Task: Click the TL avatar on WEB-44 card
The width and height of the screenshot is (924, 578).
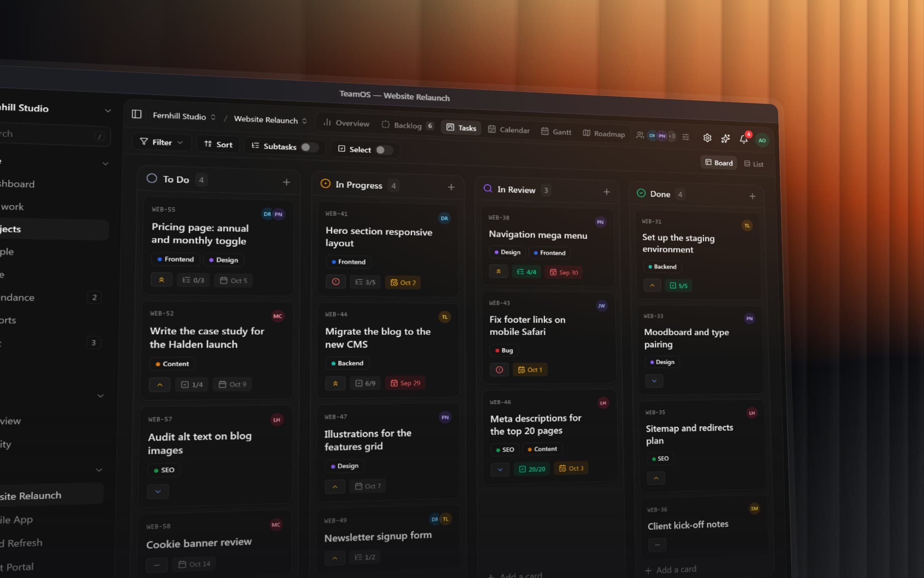Action: coord(445,317)
